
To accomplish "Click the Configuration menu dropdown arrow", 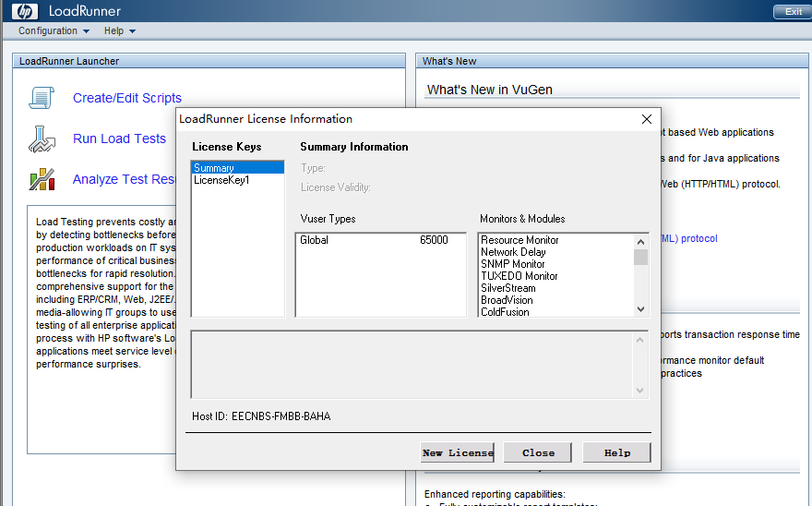I will [x=86, y=31].
